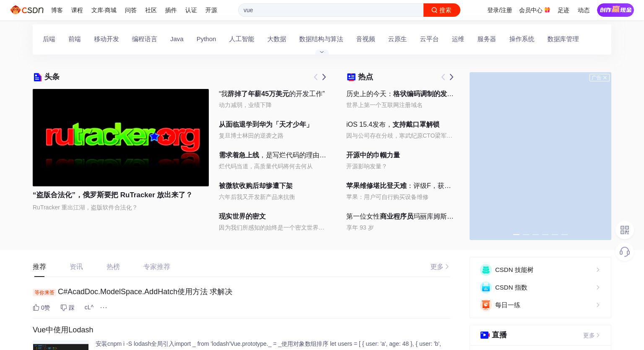Click the 热点 hot topics section icon
This screenshot has width=644, height=350.
(351, 77)
